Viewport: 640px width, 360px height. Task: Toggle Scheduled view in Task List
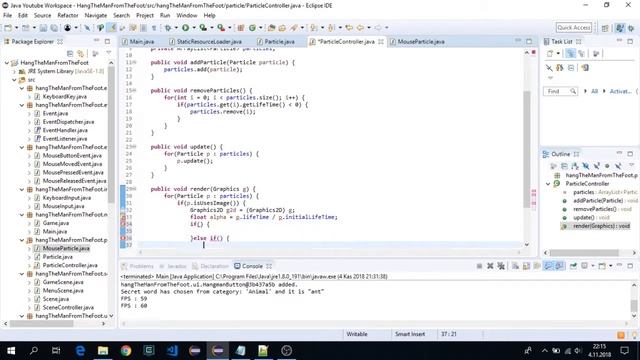[x=581, y=53]
